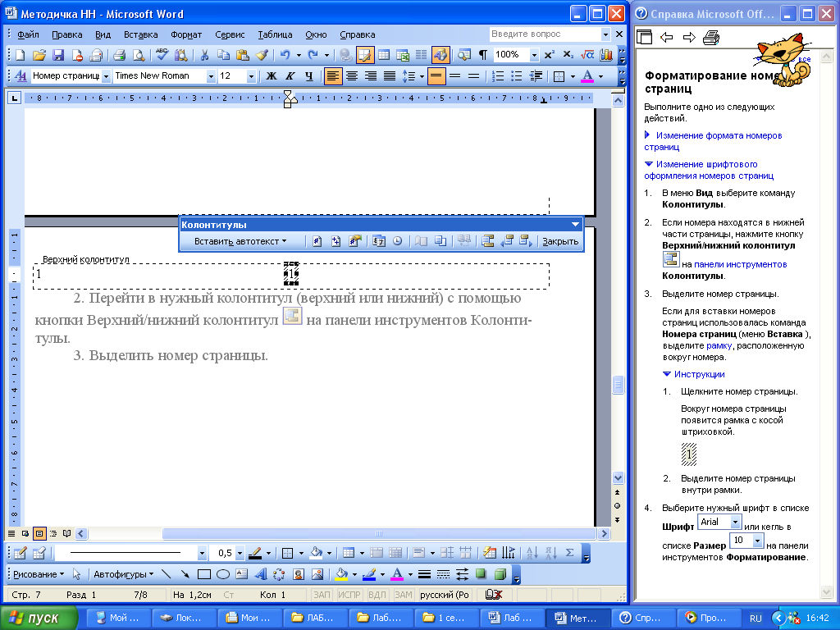840x630 pixels.
Task: Insert a text box from drawing toolbar
Action: point(242,574)
